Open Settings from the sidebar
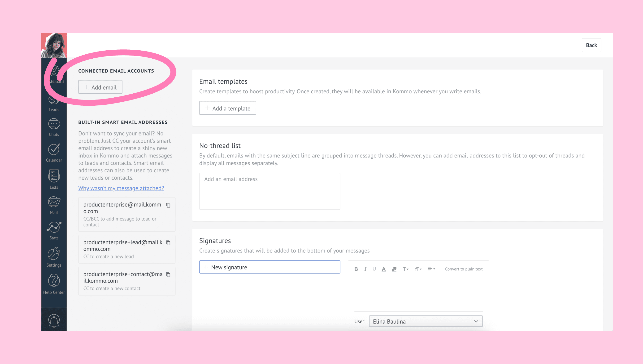Viewport: 643px width, 364px height. click(x=54, y=257)
